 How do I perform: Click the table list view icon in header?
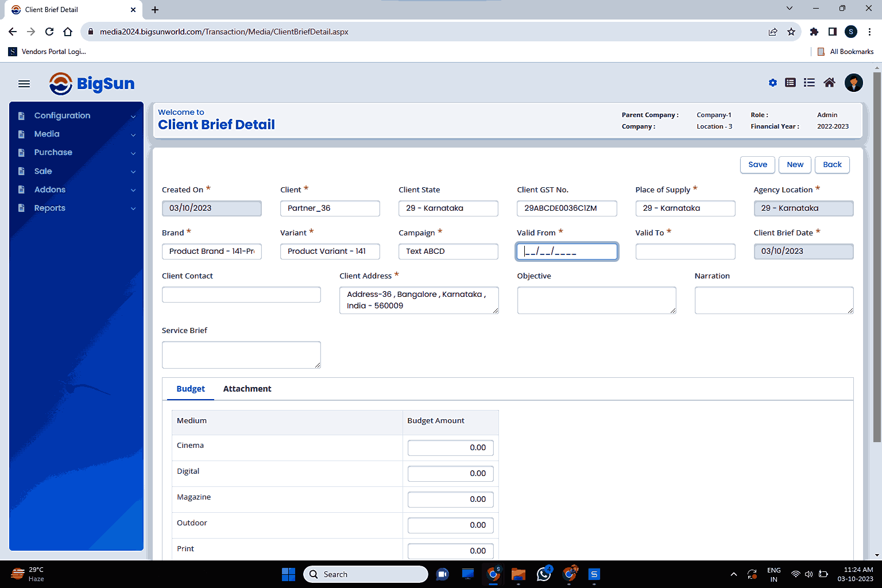(x=791, y=83)
